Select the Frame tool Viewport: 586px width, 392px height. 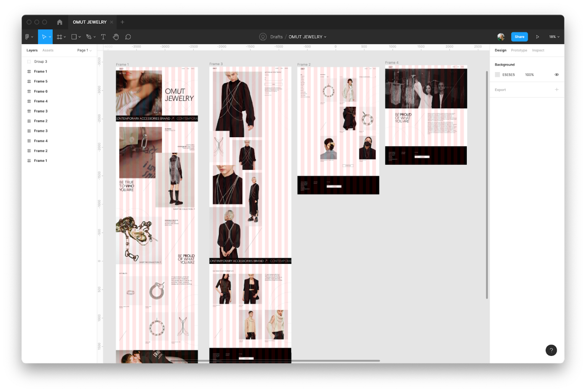[59, 37]
